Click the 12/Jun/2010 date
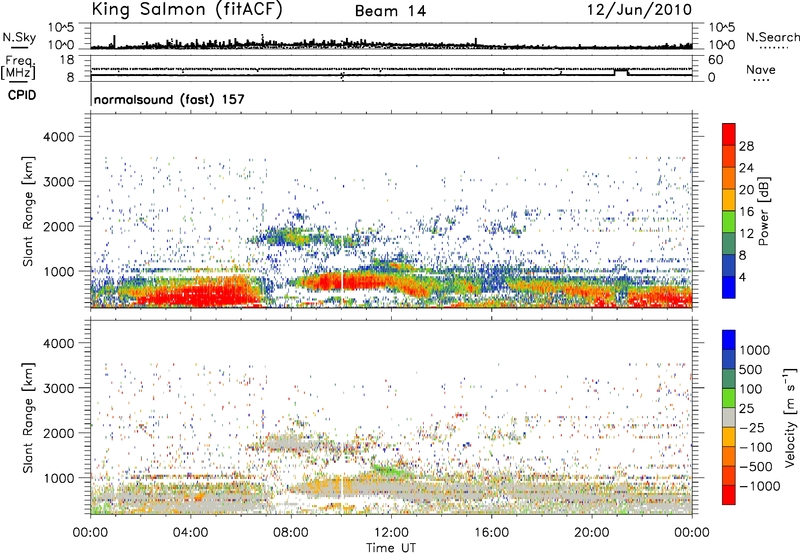Viewport: 800px width, 554px height. (x=639, y=9)
